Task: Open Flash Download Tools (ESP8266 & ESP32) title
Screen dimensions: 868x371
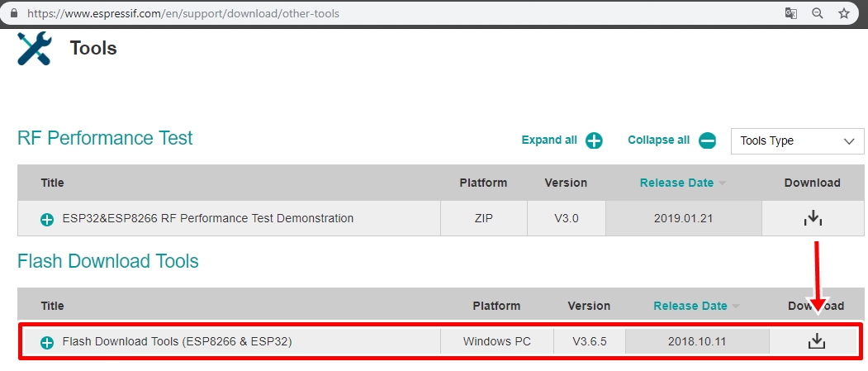Action: point(178,341)
